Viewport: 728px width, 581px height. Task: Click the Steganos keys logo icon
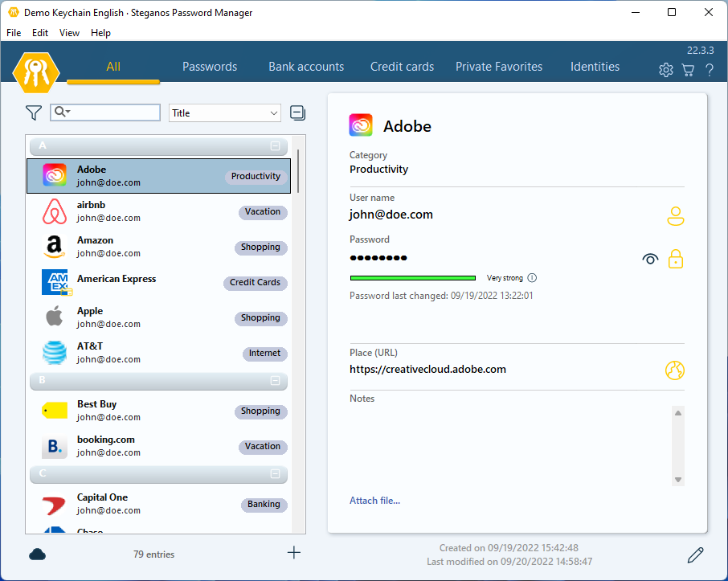coord(36,72)
